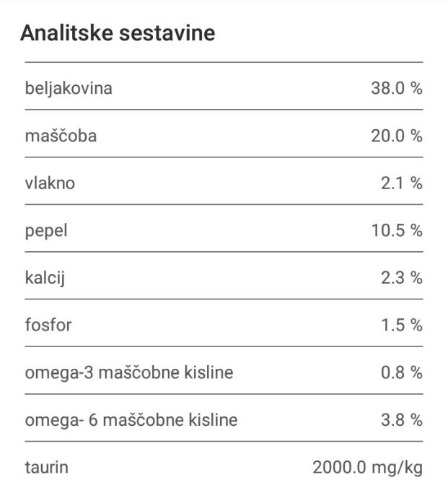Click the 2.3 % calcium value
The width and height of the screenshot is (448, 498).
[x=402, y=278]
